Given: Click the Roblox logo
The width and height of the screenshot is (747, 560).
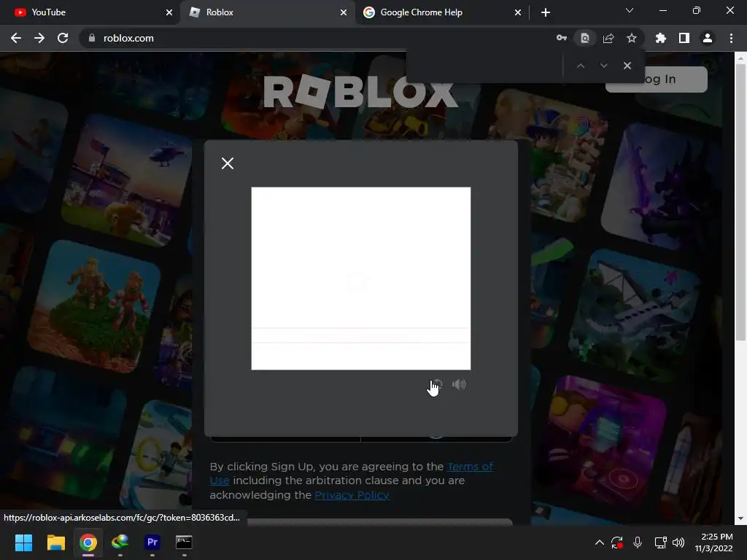Looking at the screenshot, I should (360, 91).
